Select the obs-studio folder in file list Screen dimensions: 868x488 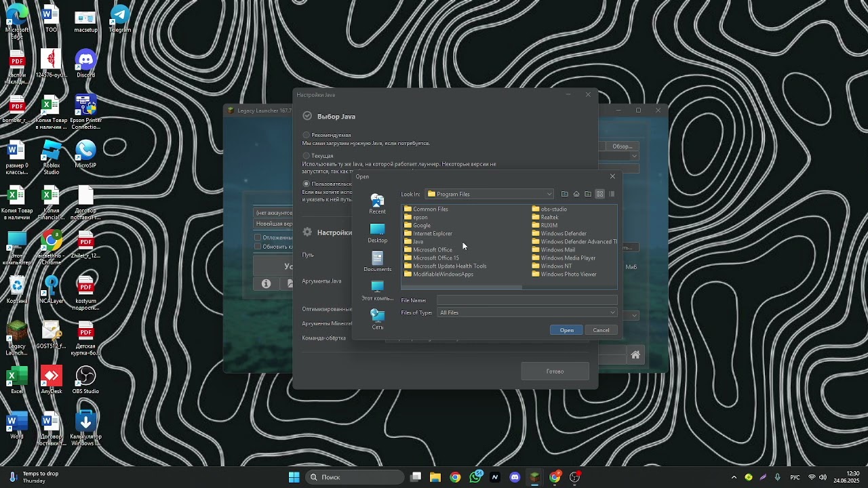(549, 209)
